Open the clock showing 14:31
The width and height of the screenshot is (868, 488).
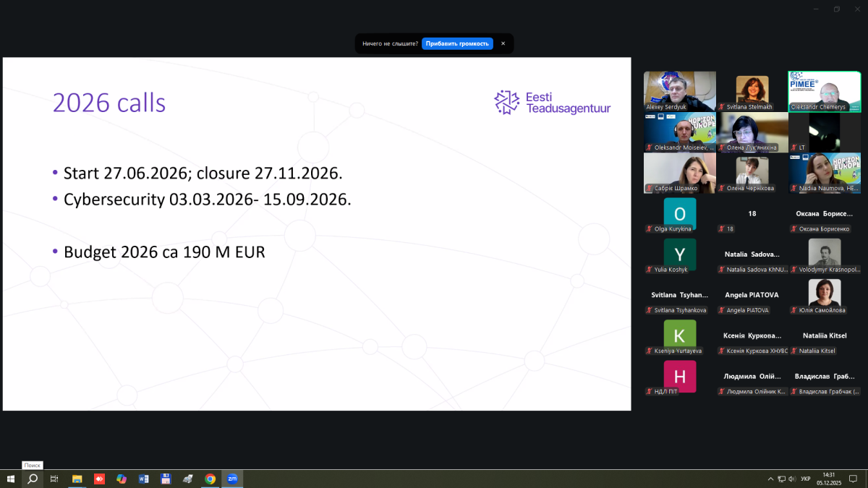[829, 479]
